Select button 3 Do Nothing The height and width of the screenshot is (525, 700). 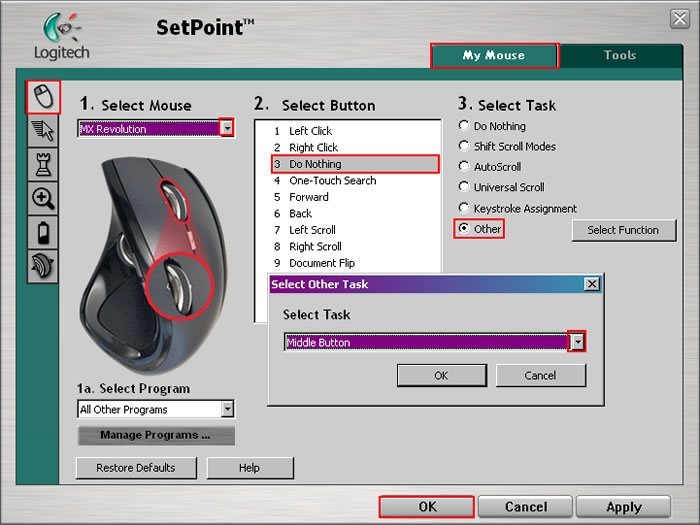pyautogui.click(x=355, y=164)
